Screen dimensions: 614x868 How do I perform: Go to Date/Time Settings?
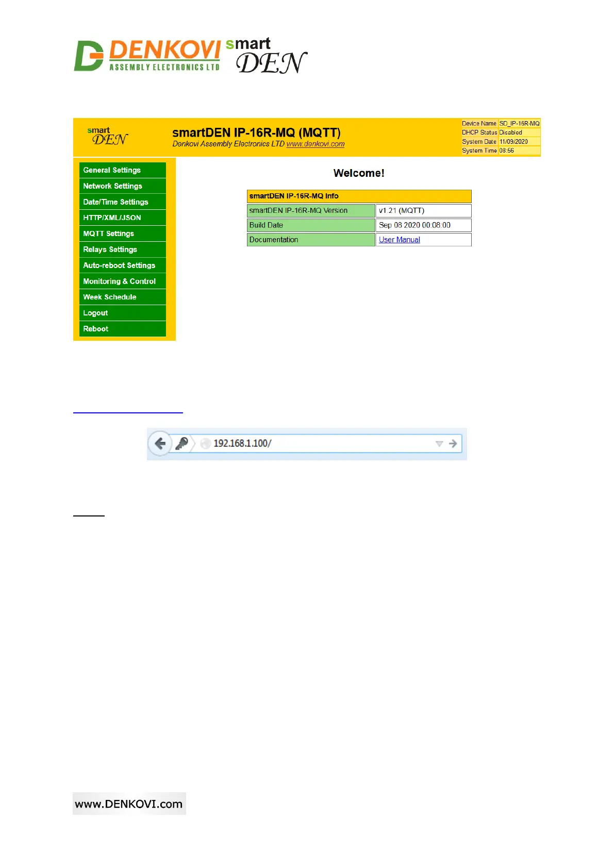pyautogui.click(x=123, y=202)
